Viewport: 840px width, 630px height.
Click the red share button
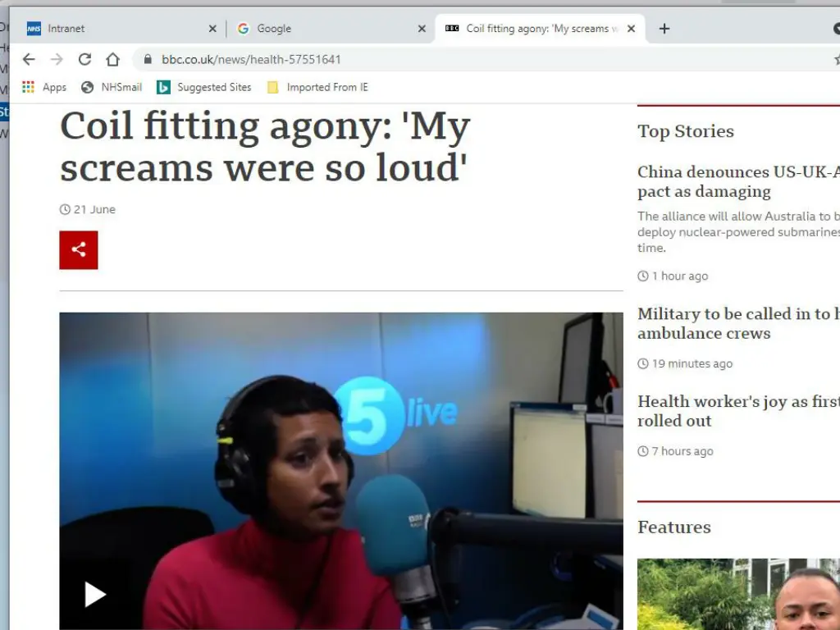[x=79, y=250]
